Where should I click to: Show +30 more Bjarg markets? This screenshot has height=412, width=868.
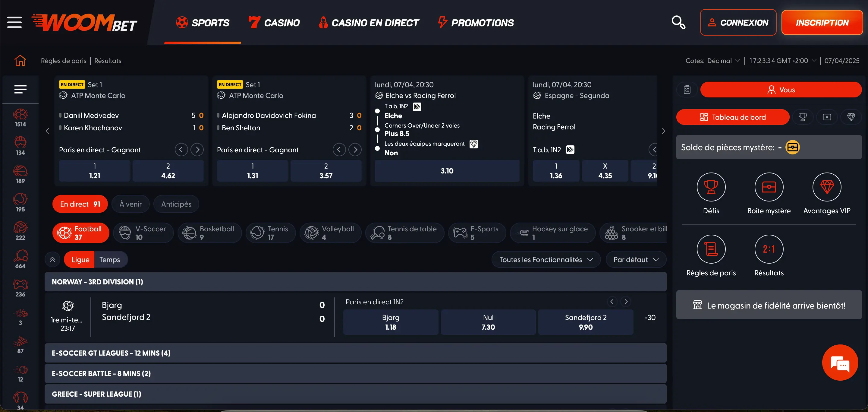pyautogui.click(x=650, y=317)
